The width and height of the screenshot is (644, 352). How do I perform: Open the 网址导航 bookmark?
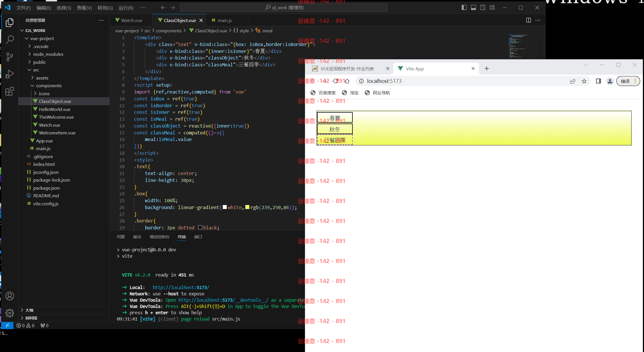point(377,93)
